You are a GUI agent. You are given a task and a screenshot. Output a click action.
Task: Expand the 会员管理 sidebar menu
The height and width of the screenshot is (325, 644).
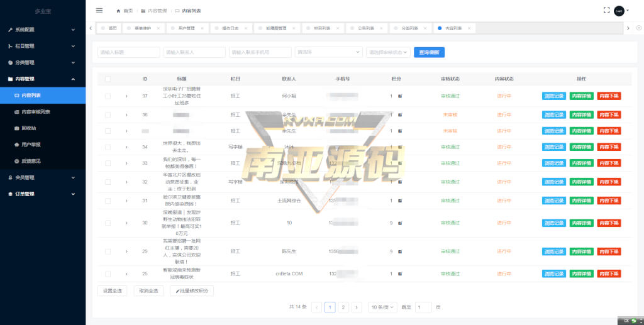(43, 177)
